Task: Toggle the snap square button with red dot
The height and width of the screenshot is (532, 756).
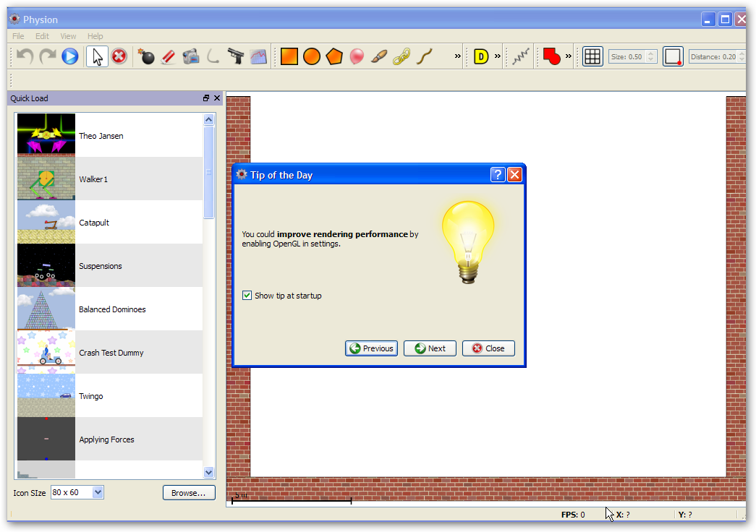Action: tap(673, 56)
